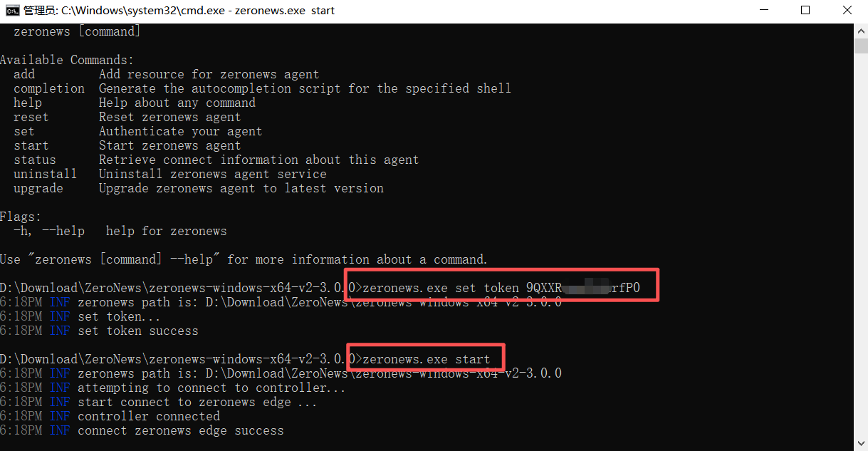Screen dimensions: 868x451
Task: Click the highlighted "zeronews.exe start" command
Action: click(x=426, y=359)
